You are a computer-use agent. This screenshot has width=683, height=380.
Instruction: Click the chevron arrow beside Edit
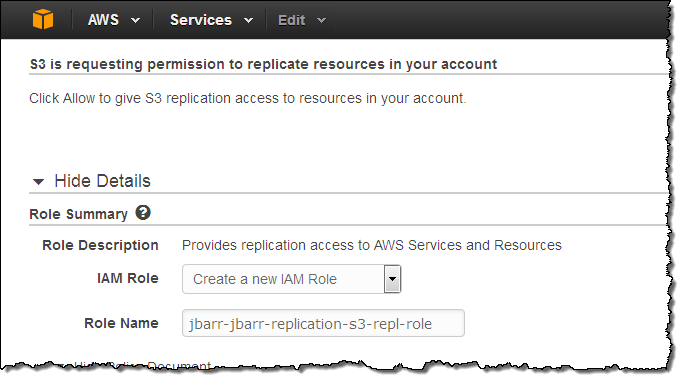point(321,20)
